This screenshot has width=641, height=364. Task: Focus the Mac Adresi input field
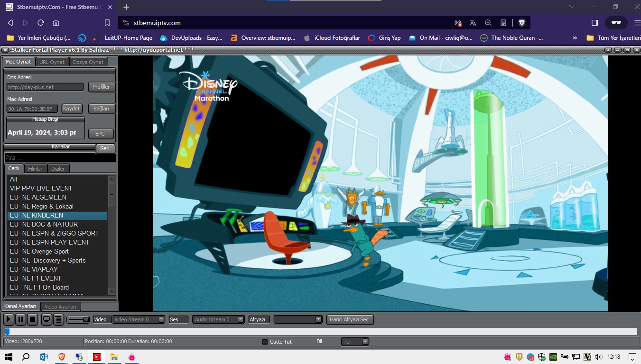click(32, 109)
